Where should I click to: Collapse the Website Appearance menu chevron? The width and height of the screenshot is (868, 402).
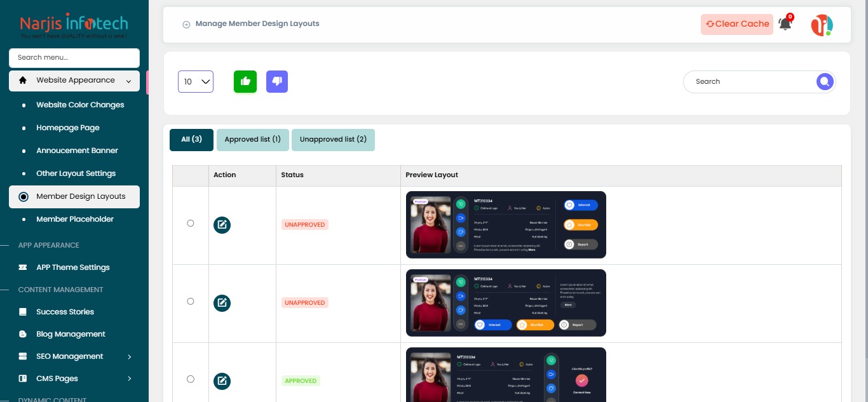[x=129, y=81]
